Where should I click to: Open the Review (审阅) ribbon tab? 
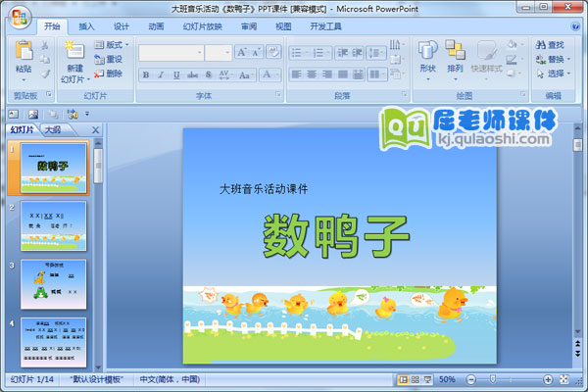click(249, 26)
